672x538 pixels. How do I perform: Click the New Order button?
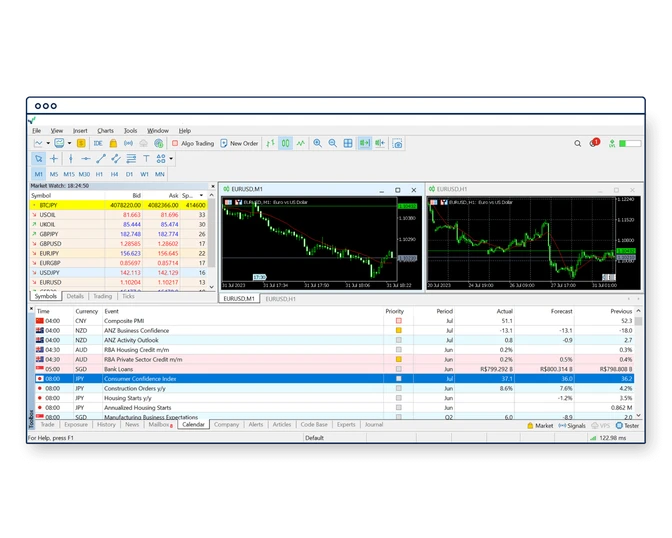coord(239,144)
